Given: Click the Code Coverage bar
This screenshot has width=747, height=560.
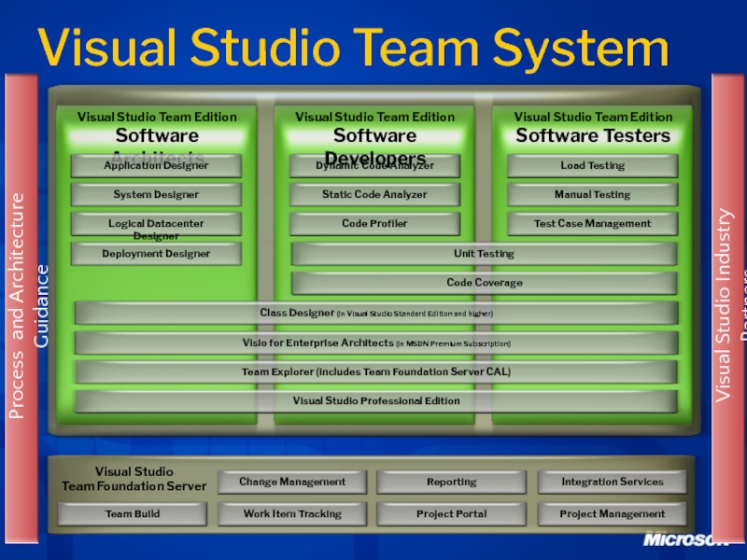Looking at the screenshot, I should [484, 283].
